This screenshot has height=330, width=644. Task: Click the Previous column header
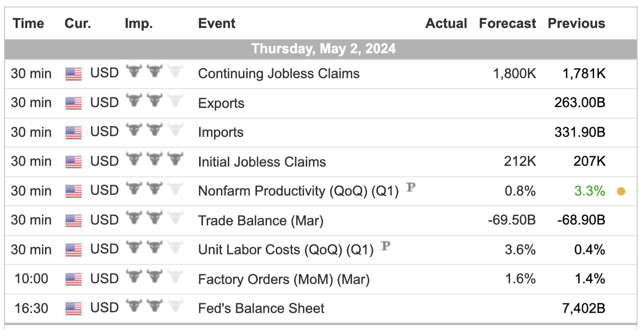[x=576, y=23]
